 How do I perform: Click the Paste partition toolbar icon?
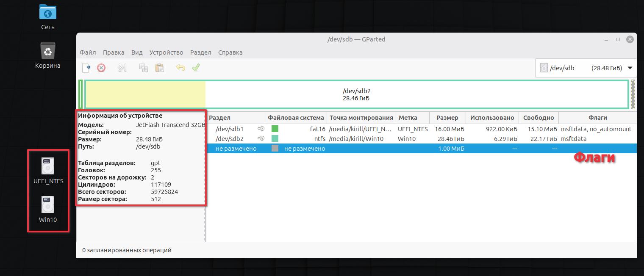point(159,68)
